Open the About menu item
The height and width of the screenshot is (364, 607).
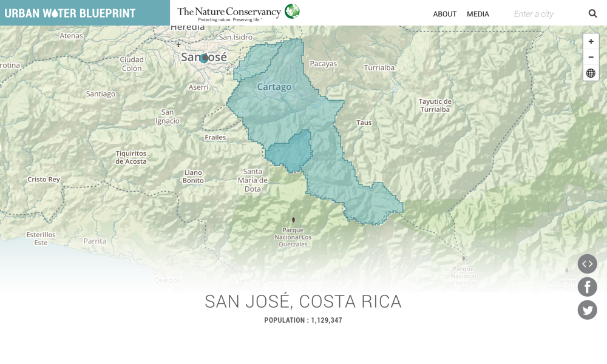pos(444,14)
